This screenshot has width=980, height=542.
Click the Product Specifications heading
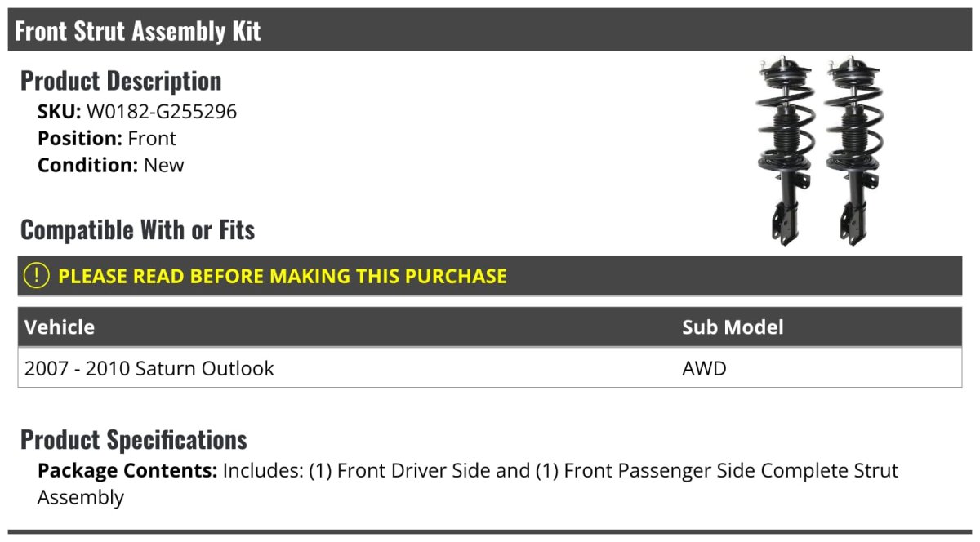[x=134, y=440]
